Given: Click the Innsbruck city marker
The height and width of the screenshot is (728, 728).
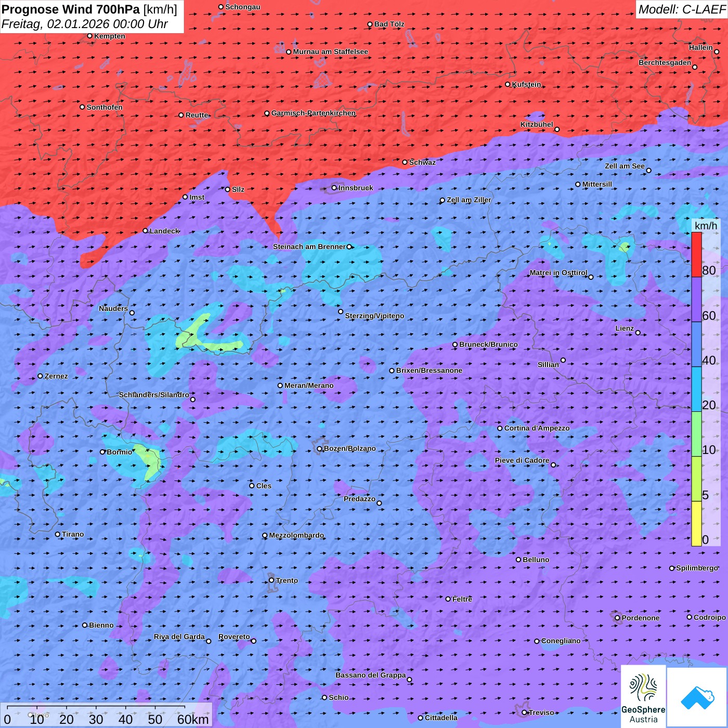Looking at the screenshot, I should pos(334,188).
